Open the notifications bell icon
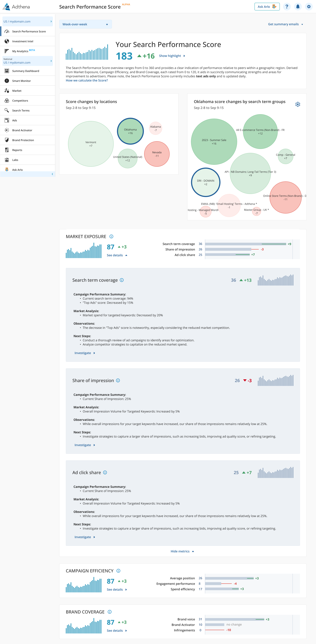The height and width of the screenshot is (644, 316). click(298, 7)
